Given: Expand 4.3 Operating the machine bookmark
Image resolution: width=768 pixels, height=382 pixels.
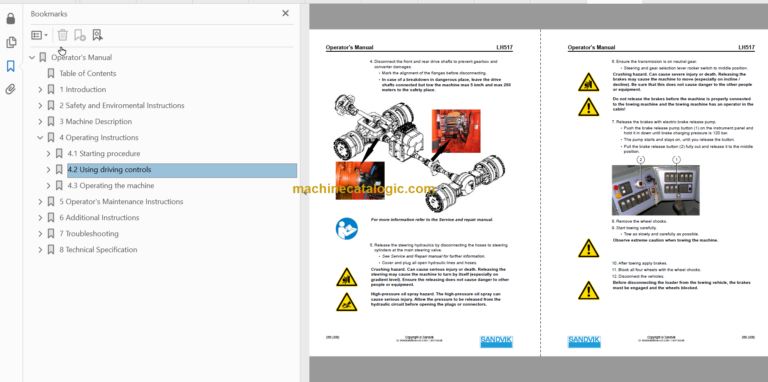Looking at the screenshot, I should tap(48, 186).
